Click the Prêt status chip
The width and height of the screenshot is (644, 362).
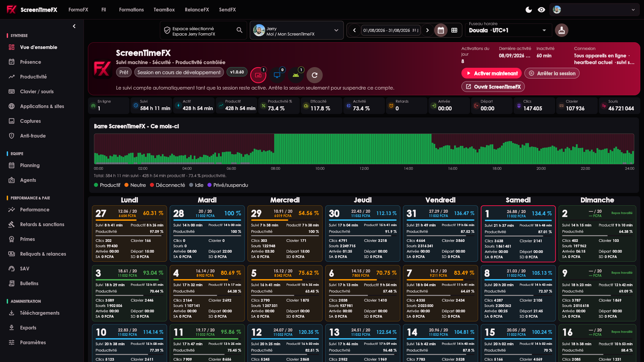124,72
